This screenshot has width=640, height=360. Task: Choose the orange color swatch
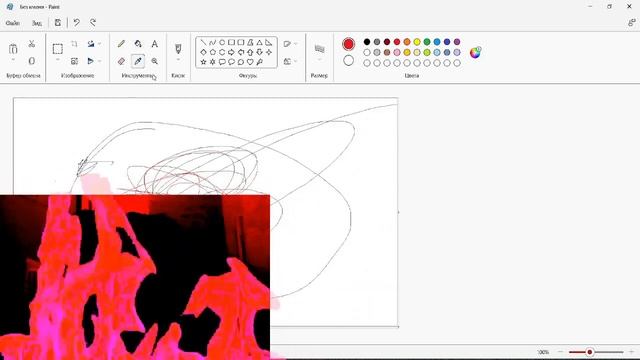[x=407, y=42]
